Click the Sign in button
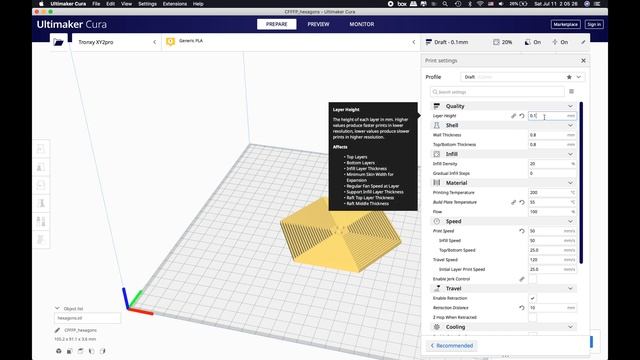 pos(594,24)
